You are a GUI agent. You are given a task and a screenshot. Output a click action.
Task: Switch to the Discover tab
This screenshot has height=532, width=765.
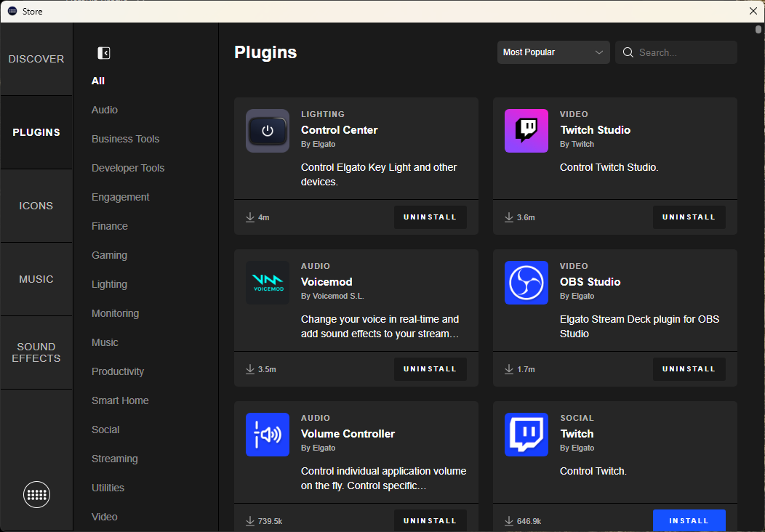(x=36, y=59)
